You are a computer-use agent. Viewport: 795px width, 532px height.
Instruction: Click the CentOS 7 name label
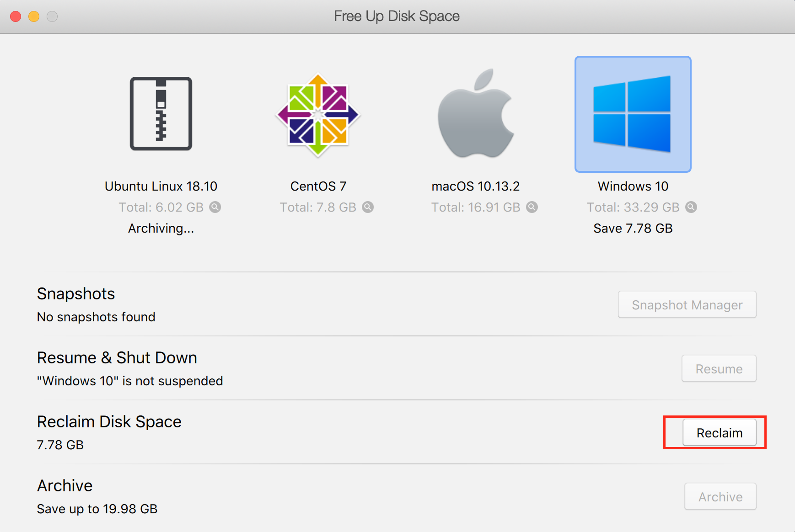[318, 186]
